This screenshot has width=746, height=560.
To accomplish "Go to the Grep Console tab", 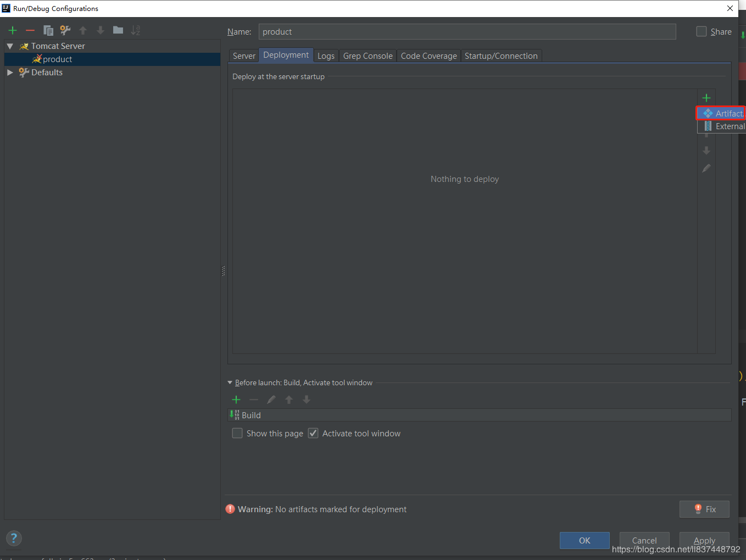I will [x=368, y=56].
